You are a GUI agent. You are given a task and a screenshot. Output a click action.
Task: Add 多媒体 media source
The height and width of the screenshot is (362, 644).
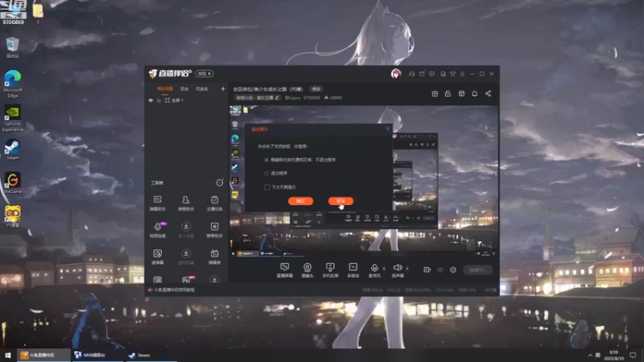point(353,270)
